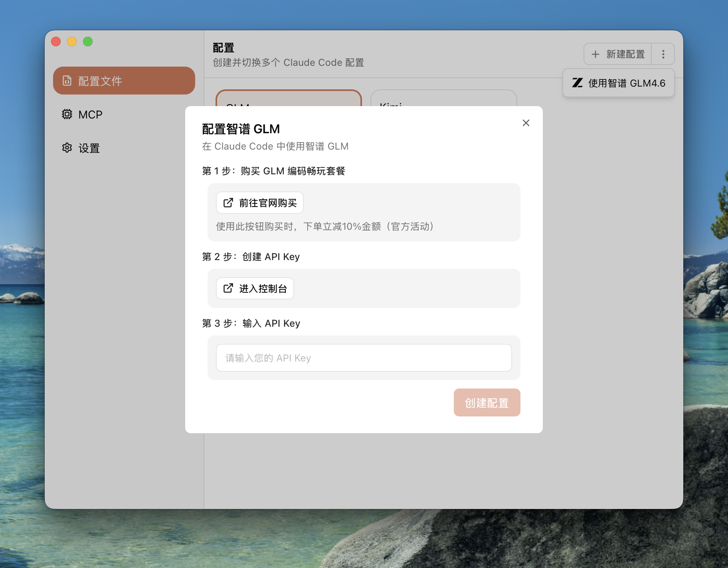This screenshot has width=728, height=568.
Task: Click external-link icon on 前往官网购买 button
Action: (228, 203)
